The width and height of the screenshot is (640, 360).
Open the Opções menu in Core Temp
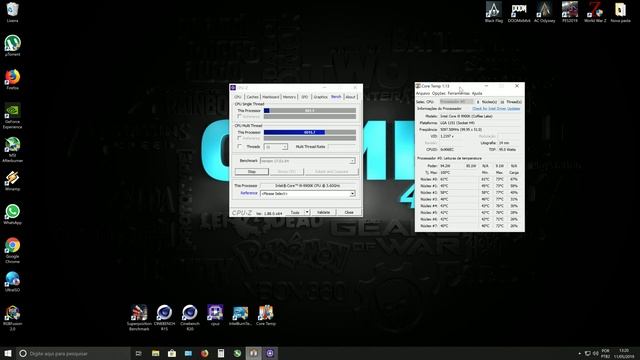(x=439, y=93)
